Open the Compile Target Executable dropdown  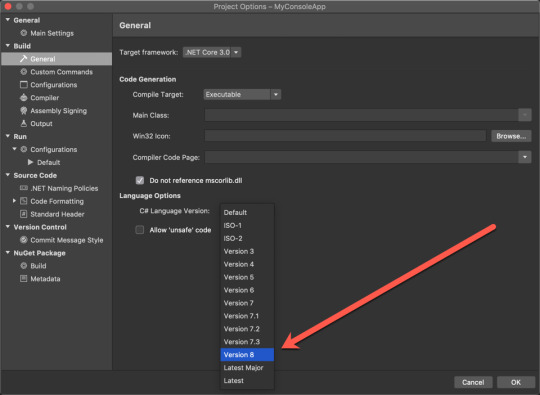coord(242,94)
